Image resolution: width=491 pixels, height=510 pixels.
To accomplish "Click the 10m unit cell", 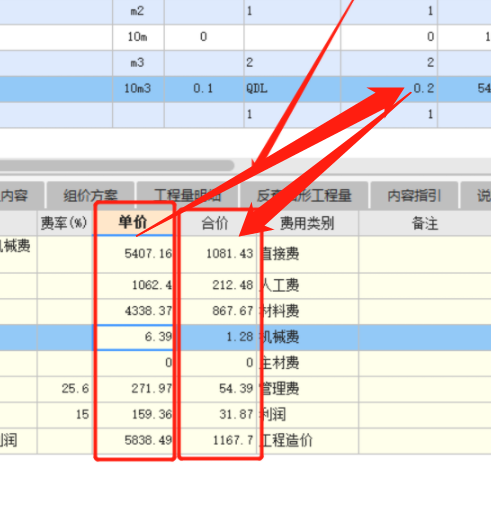I will (138, 37).
